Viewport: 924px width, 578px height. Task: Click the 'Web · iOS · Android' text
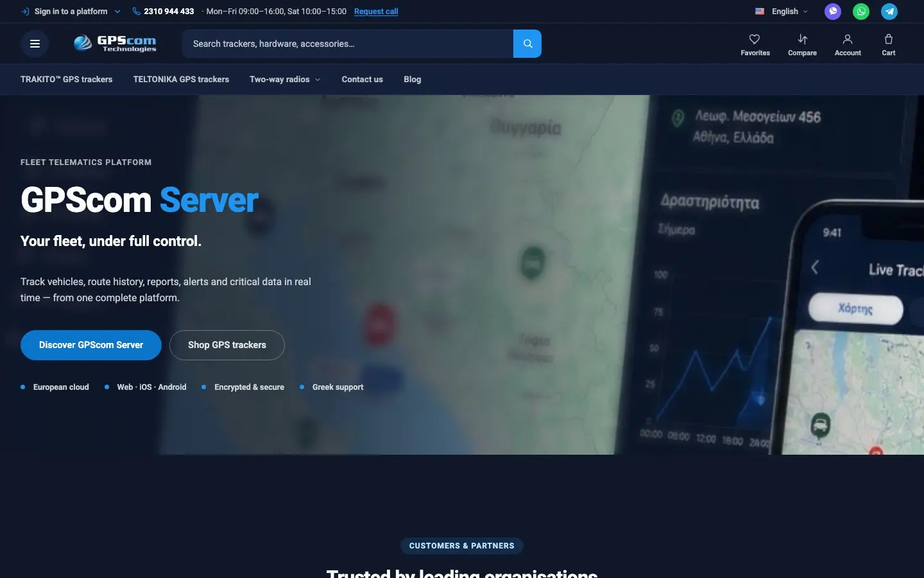pos(151,387)
